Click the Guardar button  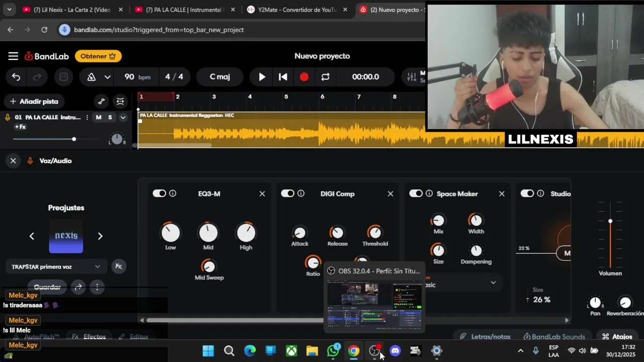47,287
